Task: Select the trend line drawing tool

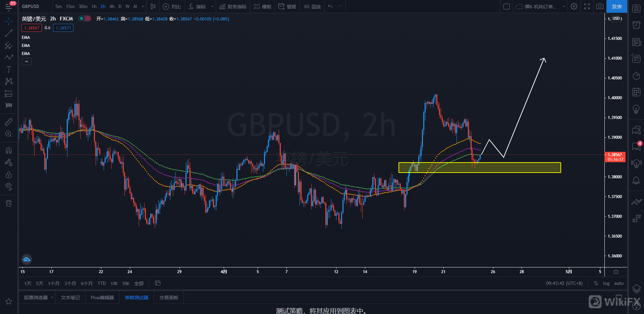Action: coord(9,33)
